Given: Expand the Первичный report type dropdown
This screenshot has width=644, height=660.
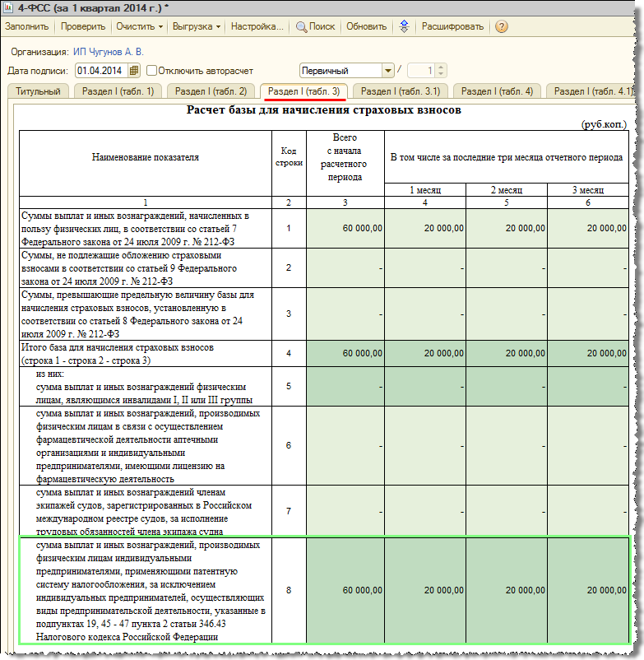Looking at the screenshot, I should [x=387, y=71].
